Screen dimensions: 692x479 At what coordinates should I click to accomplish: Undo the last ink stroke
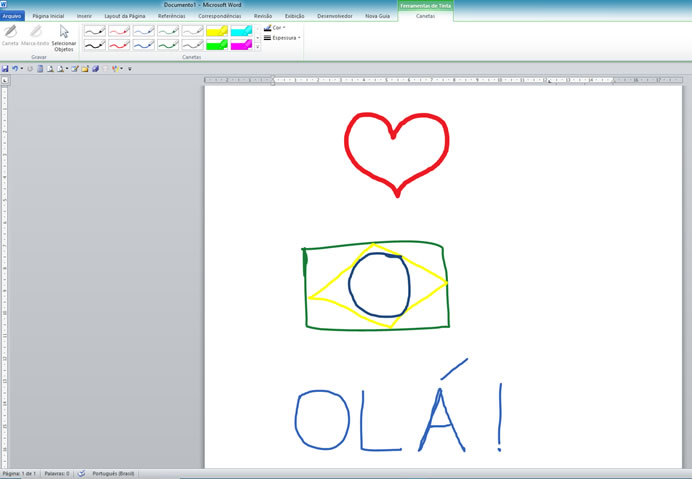click(x=15, y=68)
